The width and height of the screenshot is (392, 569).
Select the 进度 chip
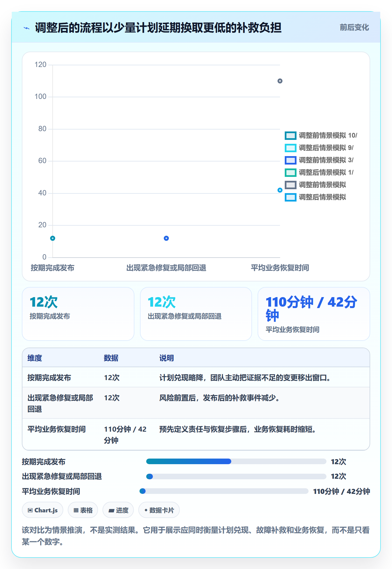coord(118,510)
